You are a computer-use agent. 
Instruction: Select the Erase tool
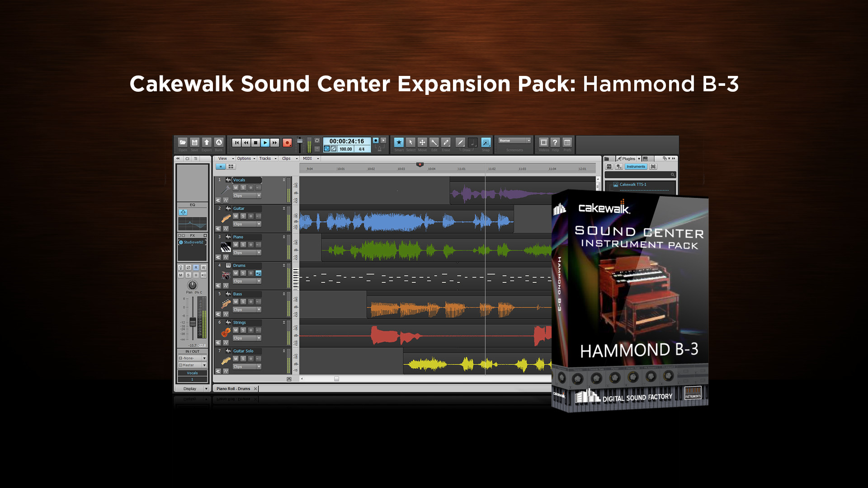446,142
